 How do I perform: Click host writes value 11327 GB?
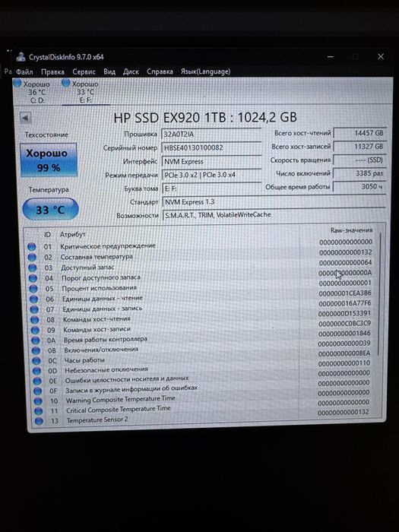tap(359, 146)
